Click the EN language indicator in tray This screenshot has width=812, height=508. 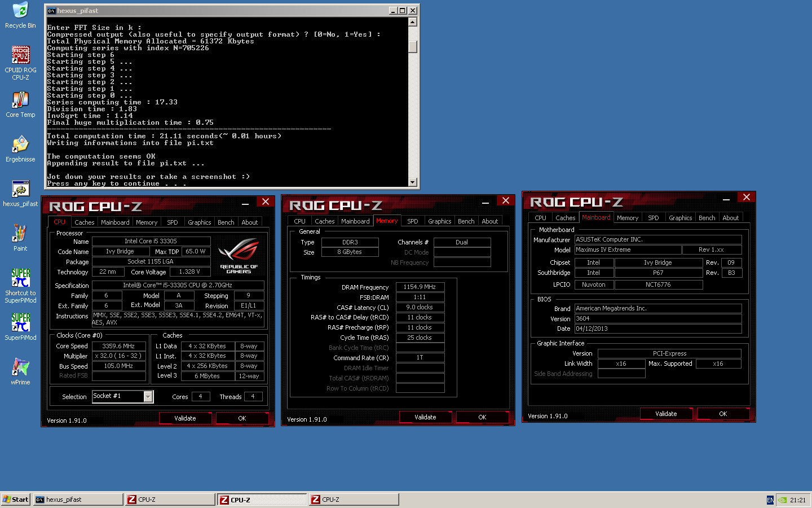tap(770, 500)
